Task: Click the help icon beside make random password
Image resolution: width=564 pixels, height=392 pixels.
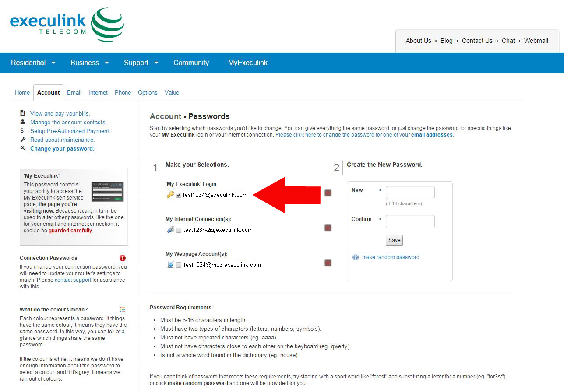Action: (356, 257)
